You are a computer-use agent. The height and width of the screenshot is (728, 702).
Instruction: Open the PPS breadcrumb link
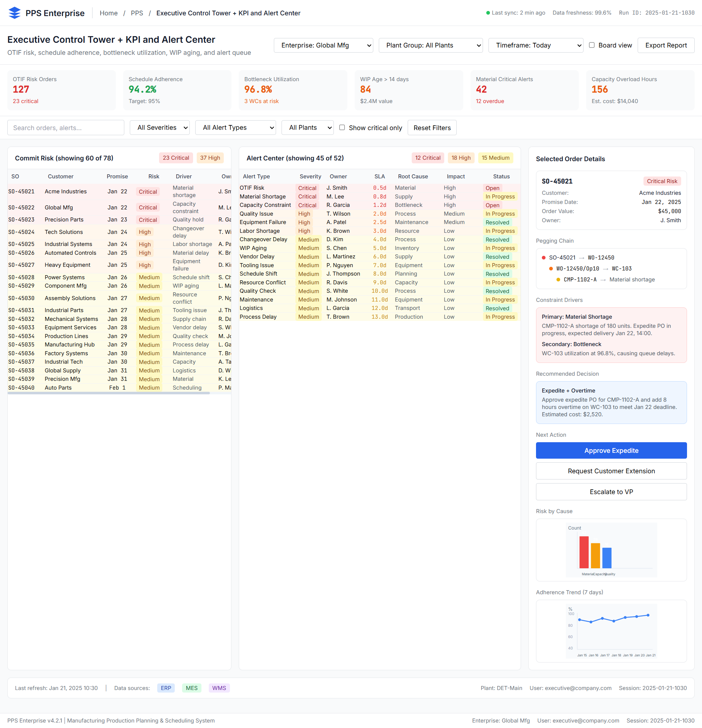tap(137, 13)
